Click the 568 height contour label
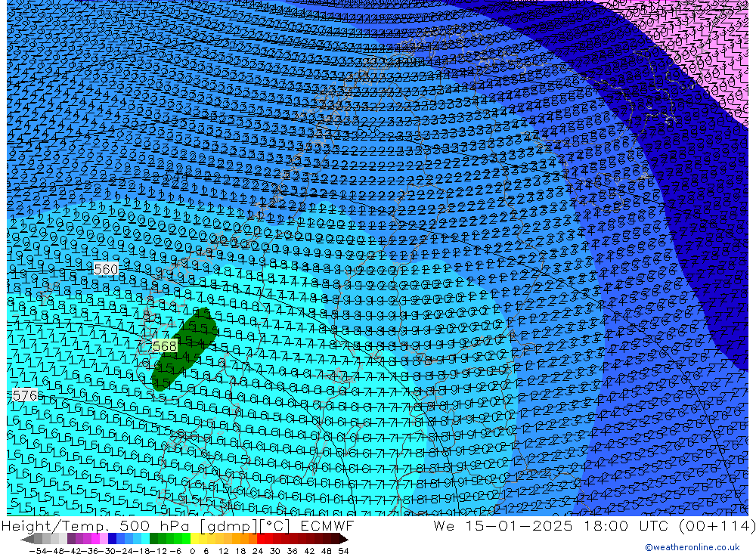 [x=164, y=346]
